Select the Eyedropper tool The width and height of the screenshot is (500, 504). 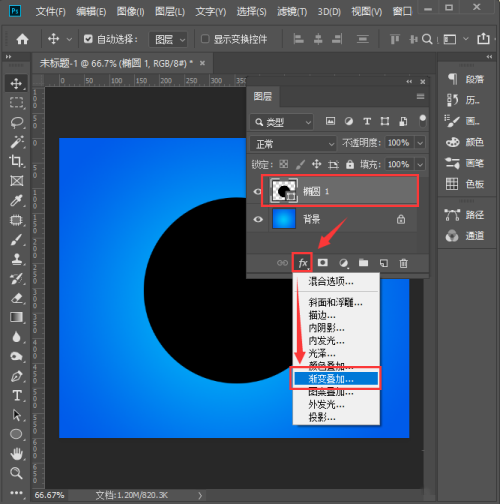(x=16, y=200)
